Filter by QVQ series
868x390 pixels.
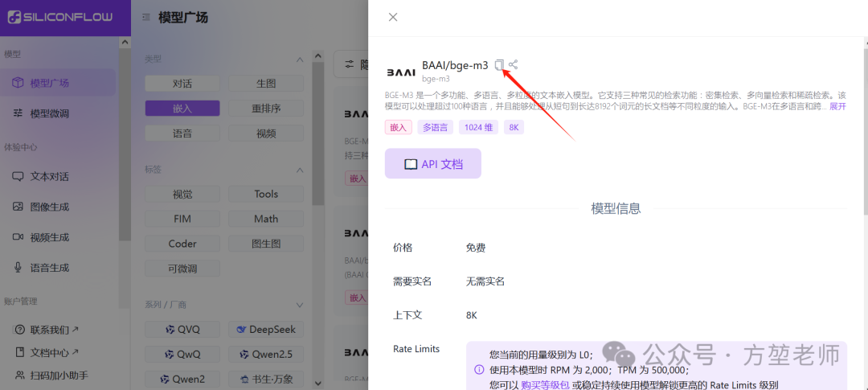[182, 330]
